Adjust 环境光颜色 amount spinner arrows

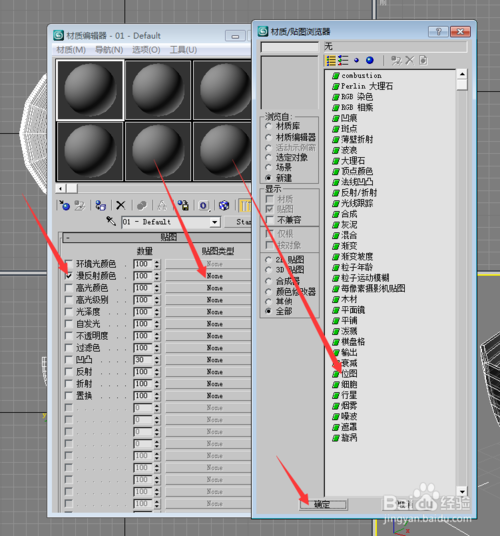click(157, 264)
